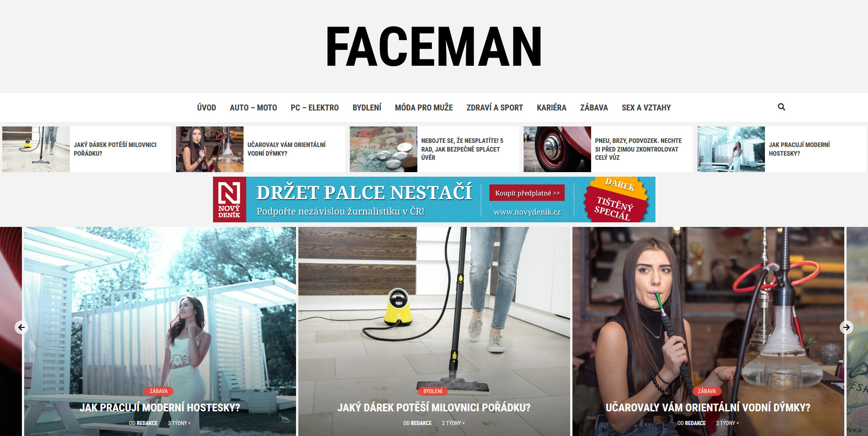
Task: Open the coins and banknotes thumbnail
Action: click(x=384, y=149)
